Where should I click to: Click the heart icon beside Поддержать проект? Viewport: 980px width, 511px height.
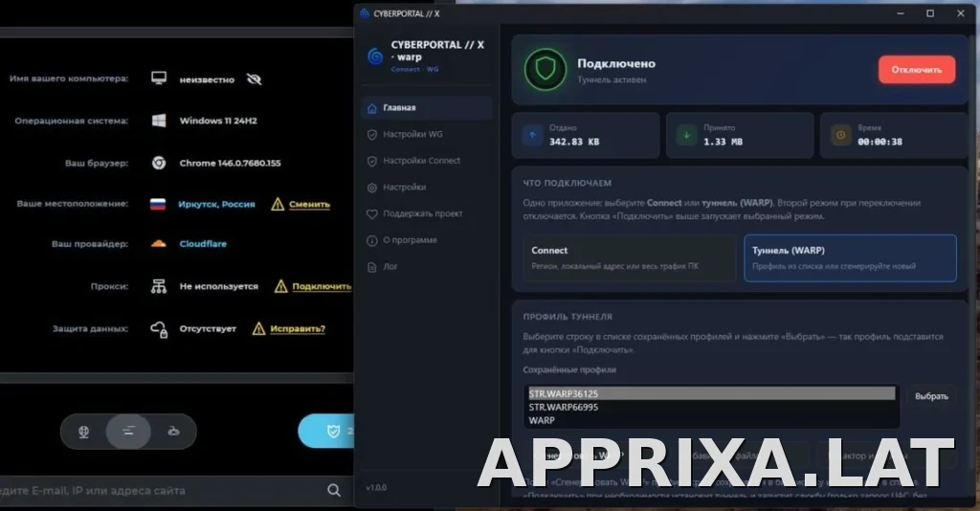click(372, 214)
